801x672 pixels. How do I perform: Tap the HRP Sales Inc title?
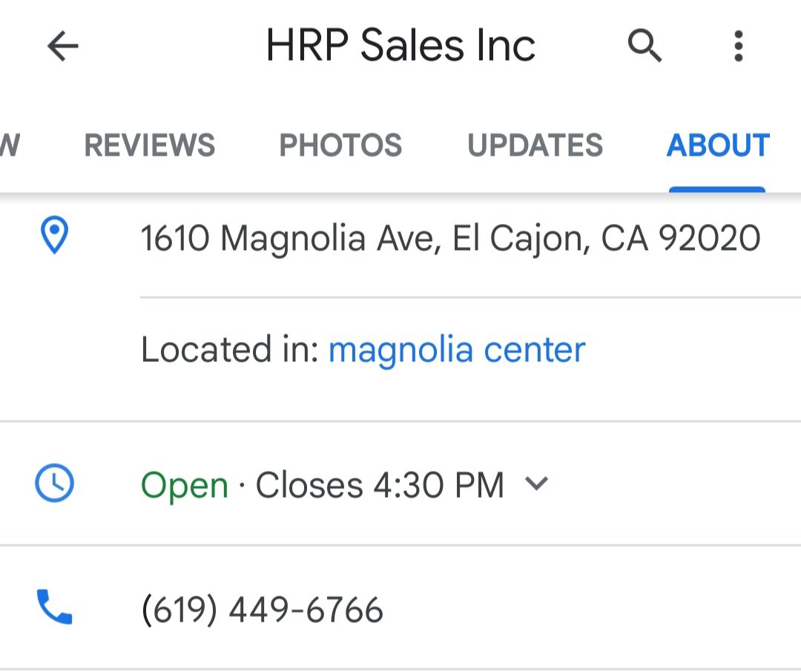(400, 45)
